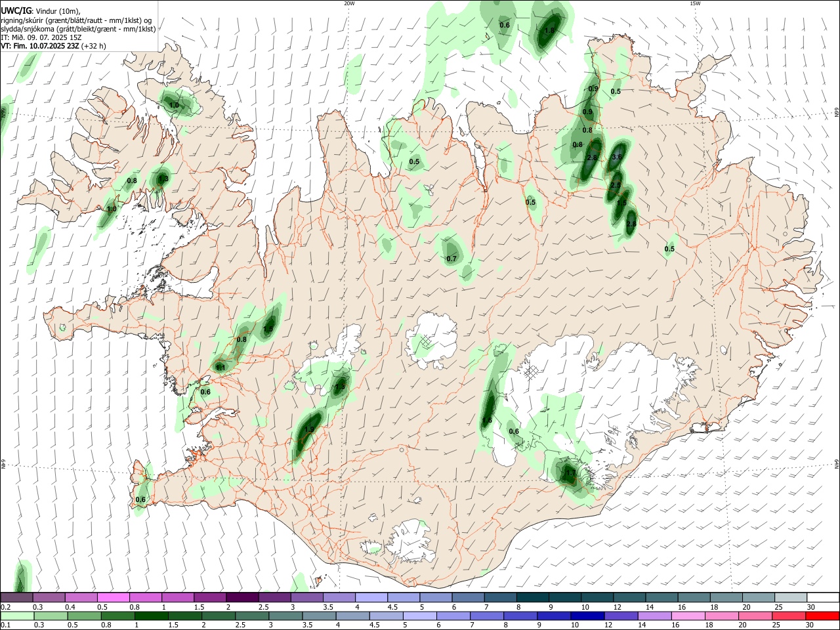Select the 'VT: Fim. 10.07.2025 23Z' forecast time

click(x=40, y=46)
